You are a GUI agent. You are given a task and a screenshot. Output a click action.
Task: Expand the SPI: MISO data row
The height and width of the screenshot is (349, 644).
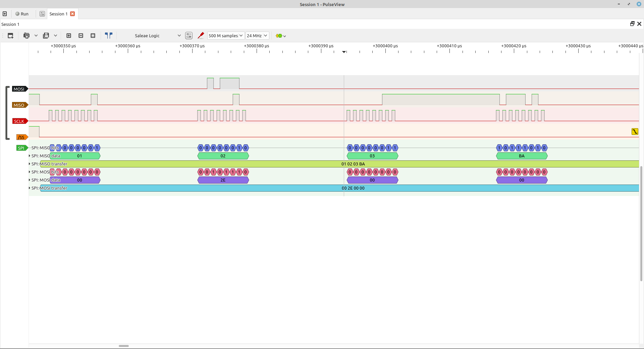[30, 156]
